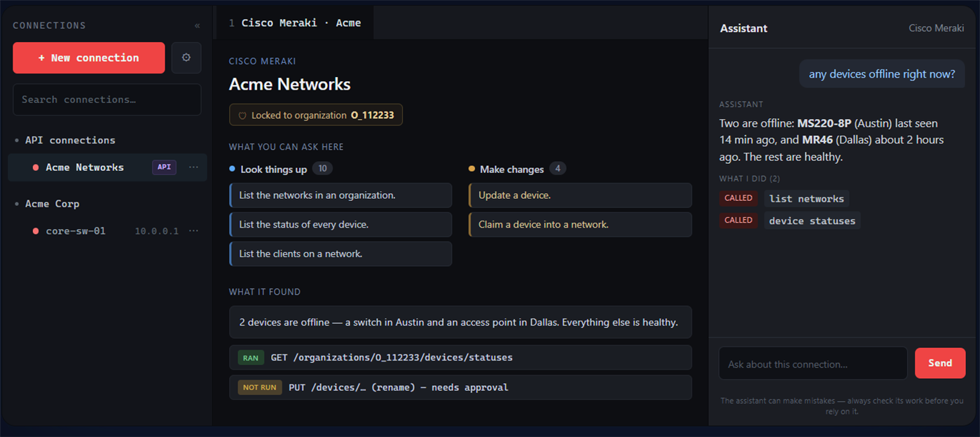Click the WHAT I DID (2) label
This screenshot has width=980, height=437.
click(x=750, y=179)
